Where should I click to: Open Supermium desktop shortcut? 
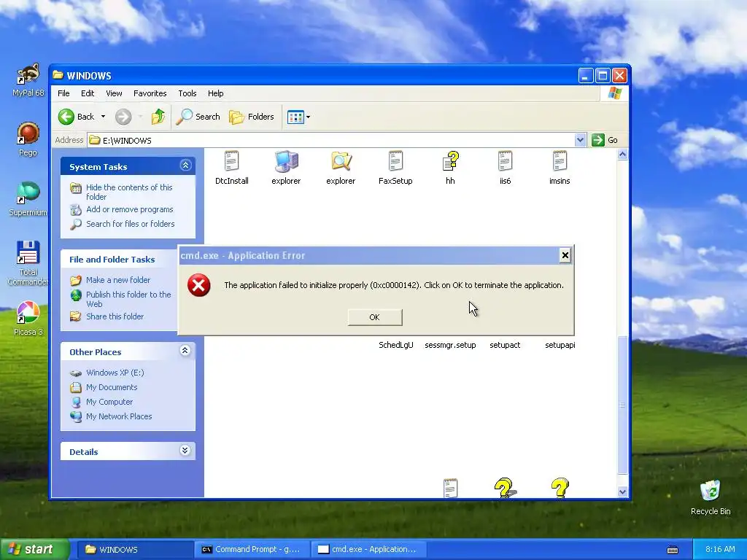[28, 199]
